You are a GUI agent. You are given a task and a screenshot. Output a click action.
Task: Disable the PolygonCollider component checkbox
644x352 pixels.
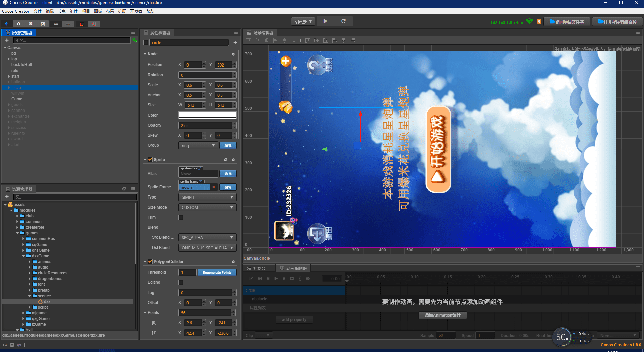pos(150,262)
